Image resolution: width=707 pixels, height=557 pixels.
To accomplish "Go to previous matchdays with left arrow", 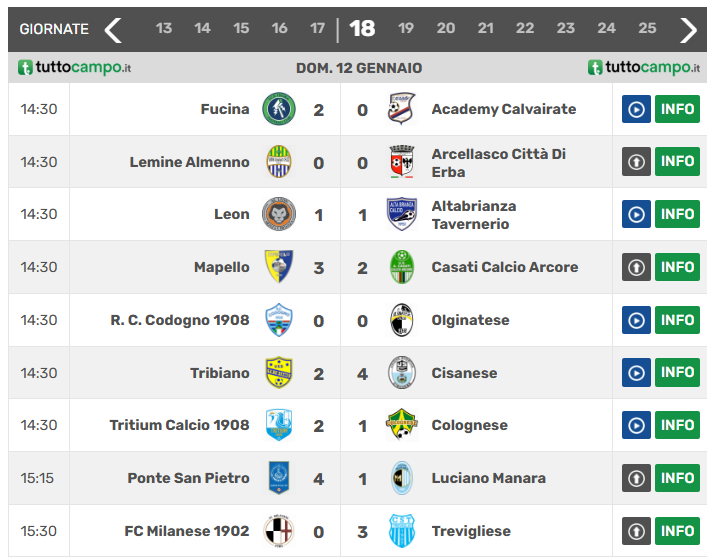I will [113, 29].
